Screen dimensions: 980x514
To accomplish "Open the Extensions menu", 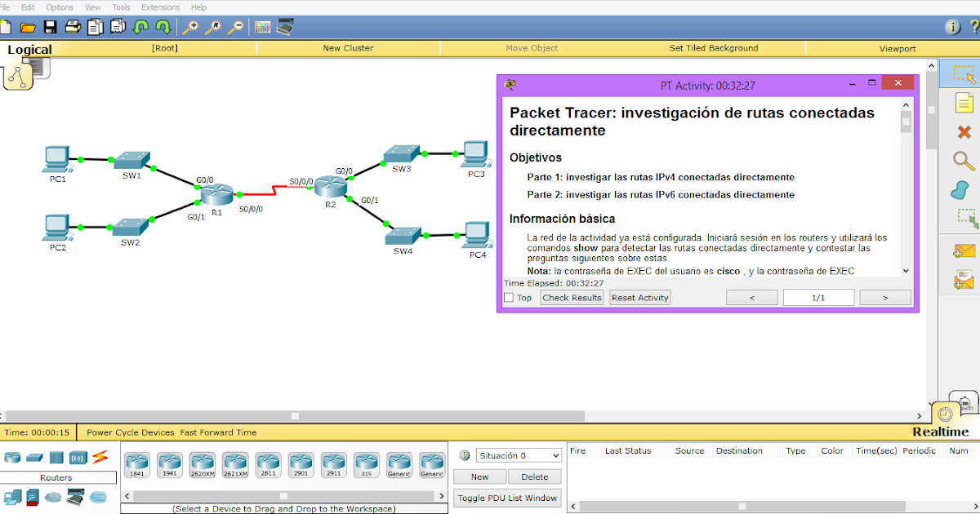I will 160,7.
